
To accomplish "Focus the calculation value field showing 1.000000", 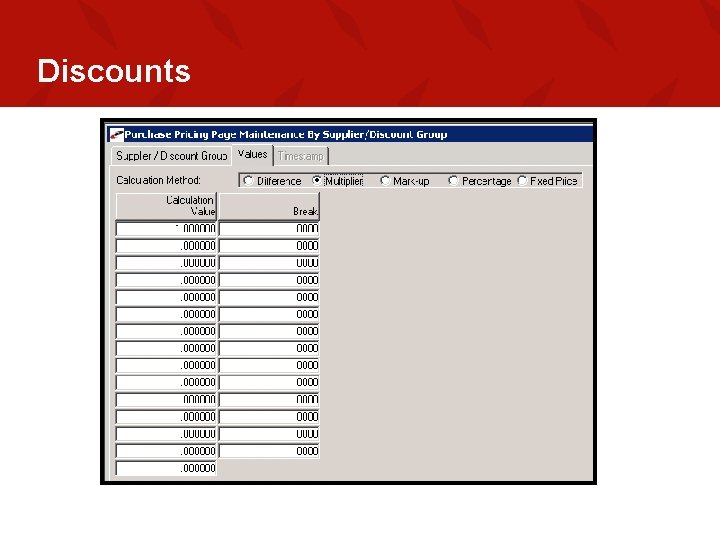I will (166, 229).
